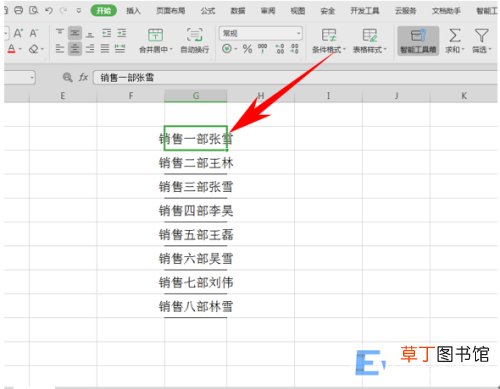Toggle 自动换行 wrap text
The image size is (500, 389).
pos(195,41)
